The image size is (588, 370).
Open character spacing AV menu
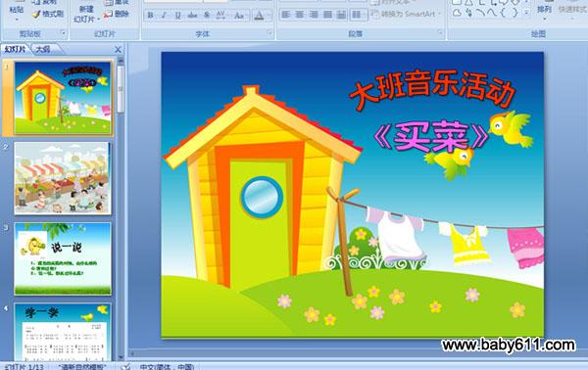pyautogui.click(x=221, y=16)
